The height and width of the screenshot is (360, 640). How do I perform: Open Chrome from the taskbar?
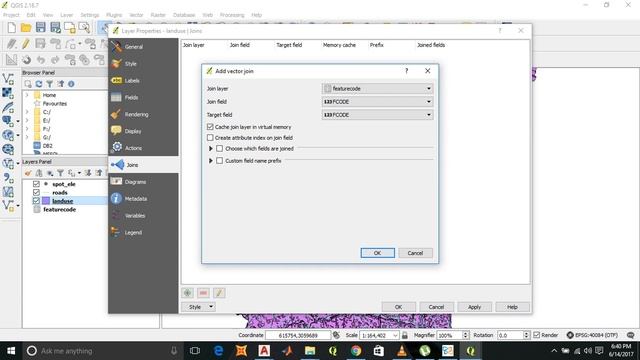tap(356, 351)
